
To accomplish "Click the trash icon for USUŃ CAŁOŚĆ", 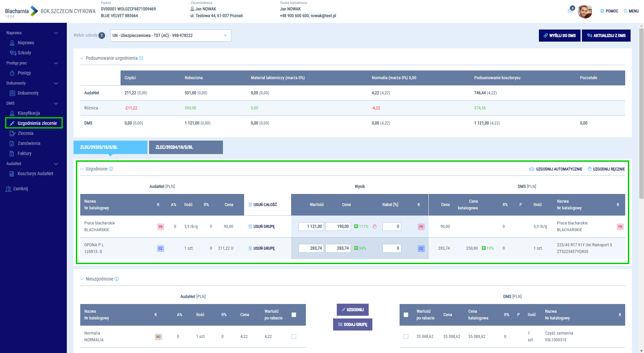I will click(x=250, y=205).
